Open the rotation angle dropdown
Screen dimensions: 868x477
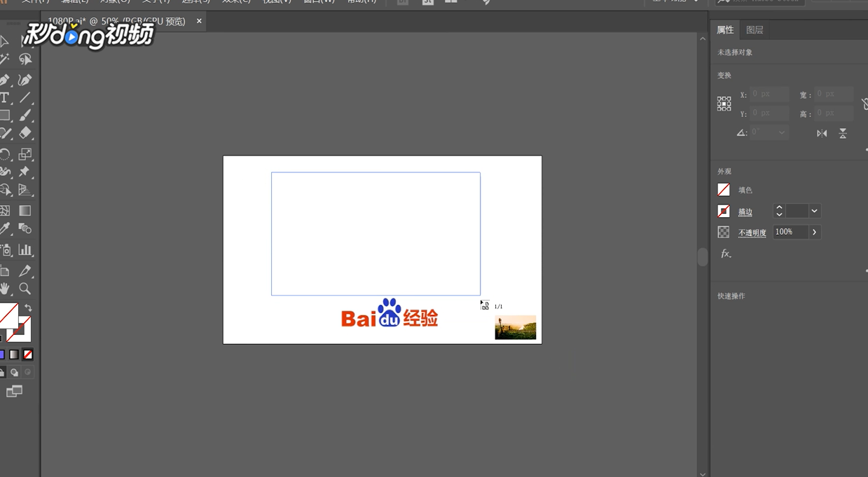tap(782, 132)
